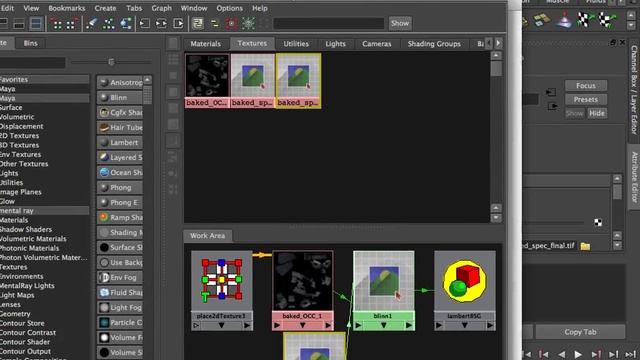Screen dimensions: 640x360
Task: Expand the lambert8SG node's down arrow
Action: pos(464,325)
